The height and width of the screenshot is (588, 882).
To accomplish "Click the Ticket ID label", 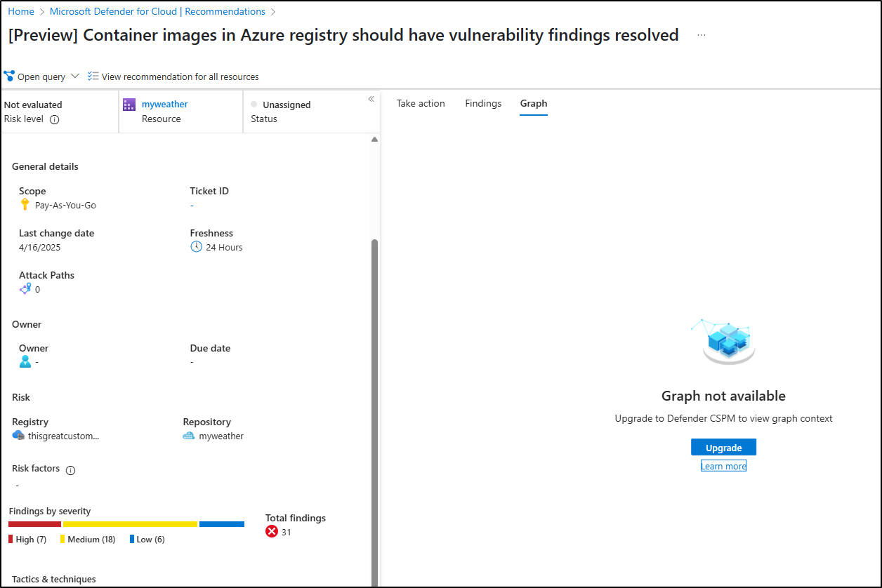I will [x=209, y=191].
